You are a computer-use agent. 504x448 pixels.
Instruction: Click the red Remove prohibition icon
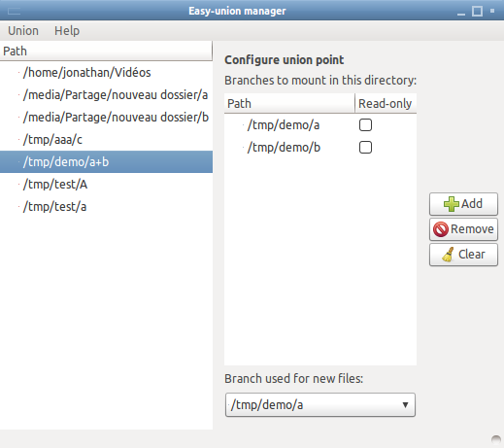(441, 229)
